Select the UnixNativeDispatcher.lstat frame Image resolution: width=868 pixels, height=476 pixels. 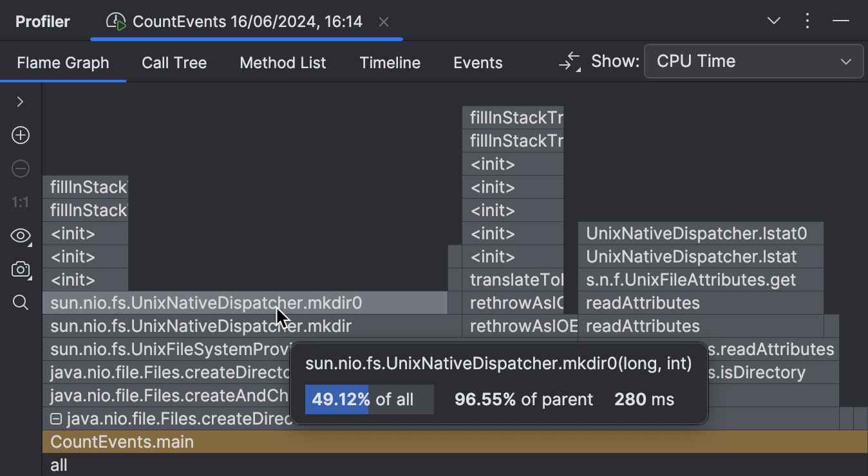pos(701,257)
